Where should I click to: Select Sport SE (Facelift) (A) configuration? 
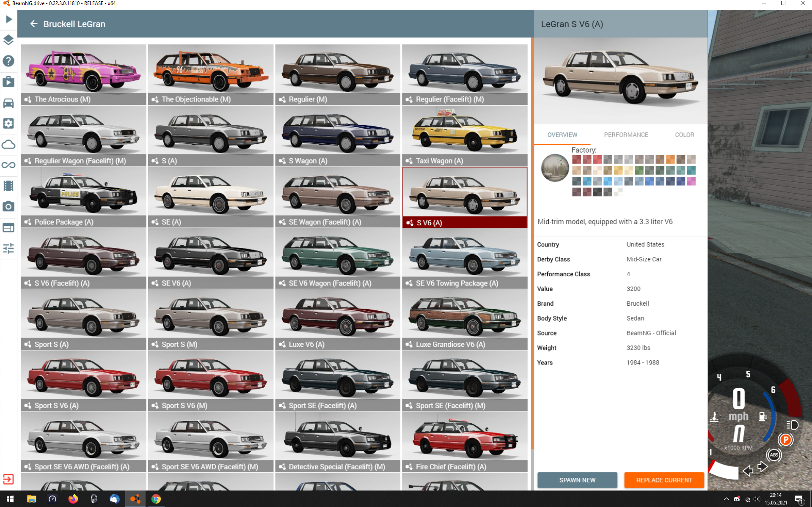click(x=338, y=381)
